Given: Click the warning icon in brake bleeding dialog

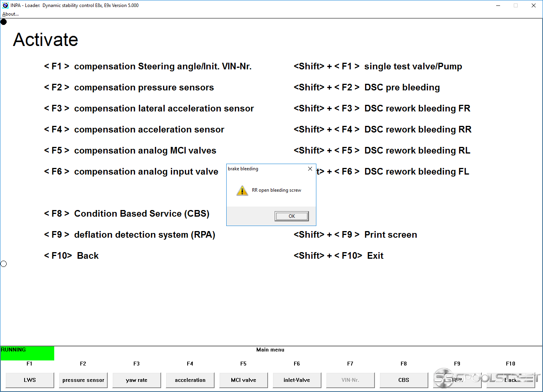Looking at the screenshot, I should click(x=242, y=190).
